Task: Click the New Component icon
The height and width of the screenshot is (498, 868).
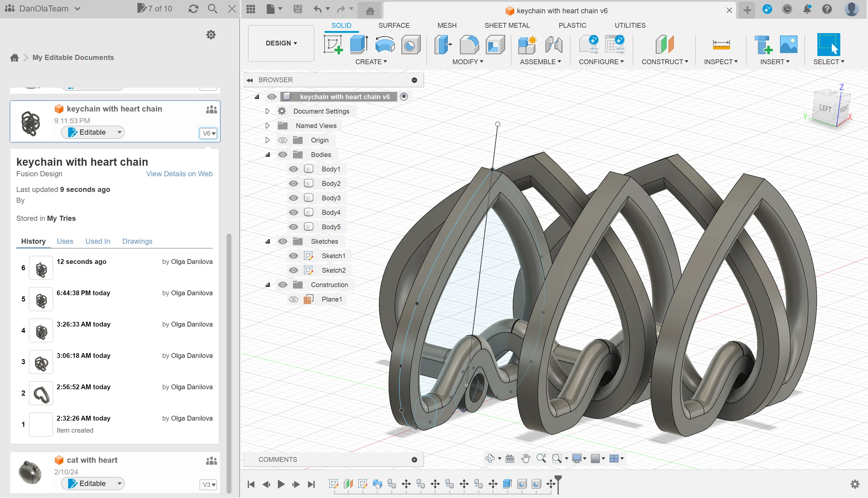Action: [x=527, y=45]
